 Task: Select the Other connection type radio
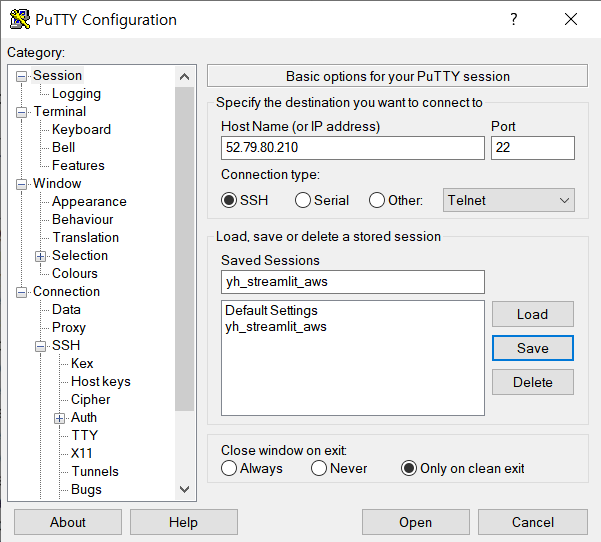tap(377, 200)
